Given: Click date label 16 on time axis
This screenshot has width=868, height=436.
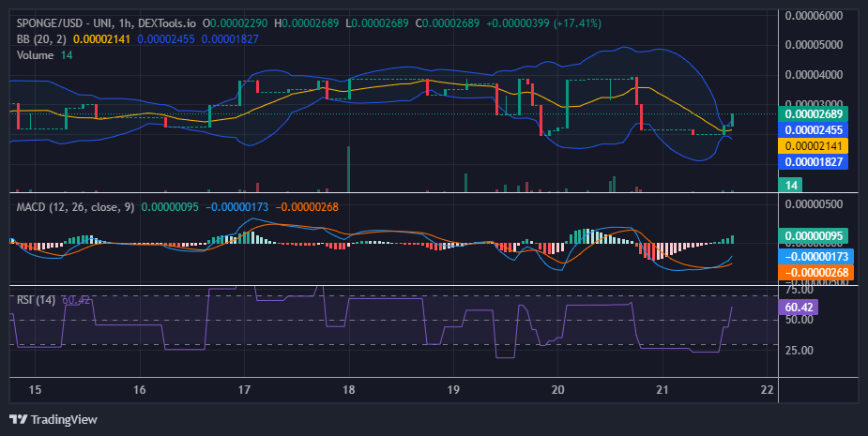Looking at the screenshot, I should (140, 390).
